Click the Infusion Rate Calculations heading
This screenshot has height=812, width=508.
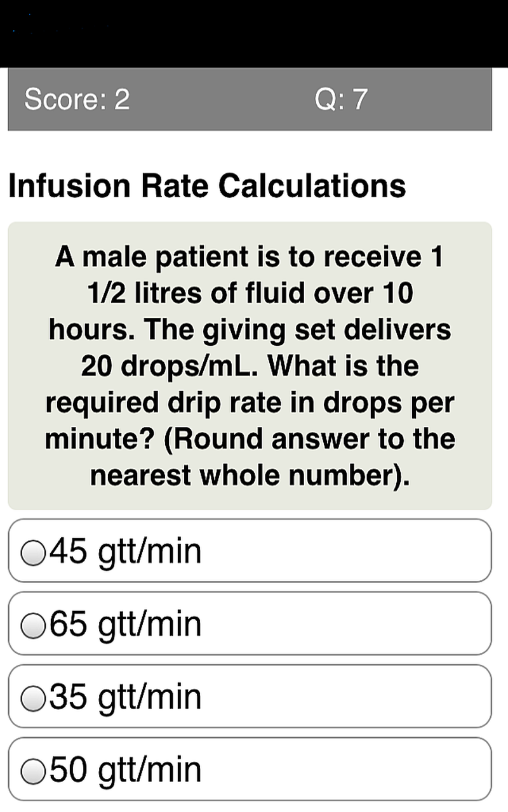[206, 185]
